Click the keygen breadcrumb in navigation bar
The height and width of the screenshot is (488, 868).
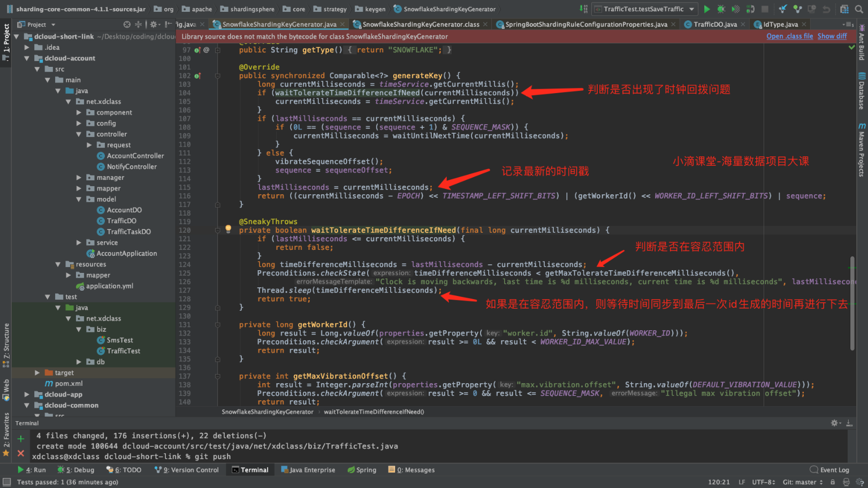click(370, 9)
